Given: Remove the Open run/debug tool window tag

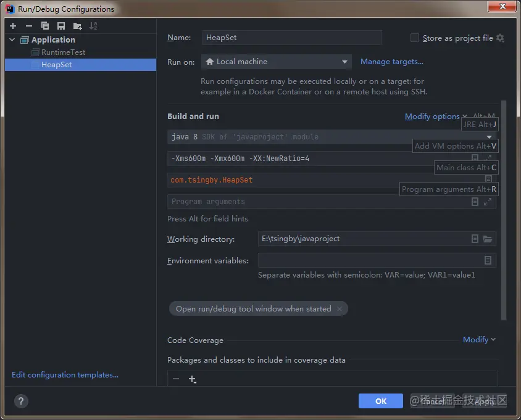Looking at the screenshot, I should (x=340, y=309).
